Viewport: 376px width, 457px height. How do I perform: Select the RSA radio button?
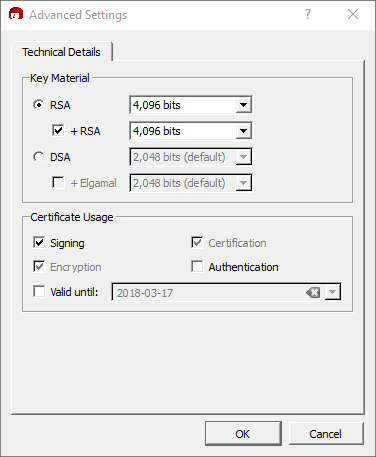[x=39, y=105]
